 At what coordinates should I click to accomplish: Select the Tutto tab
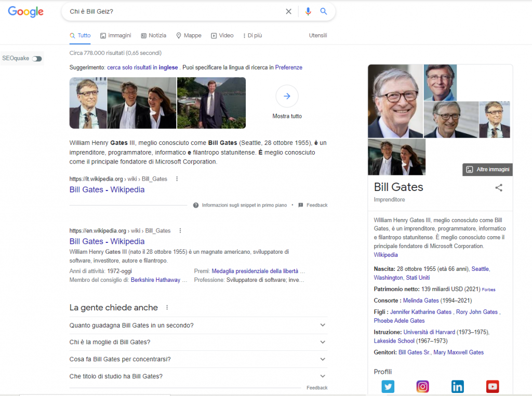click(81, 35)
